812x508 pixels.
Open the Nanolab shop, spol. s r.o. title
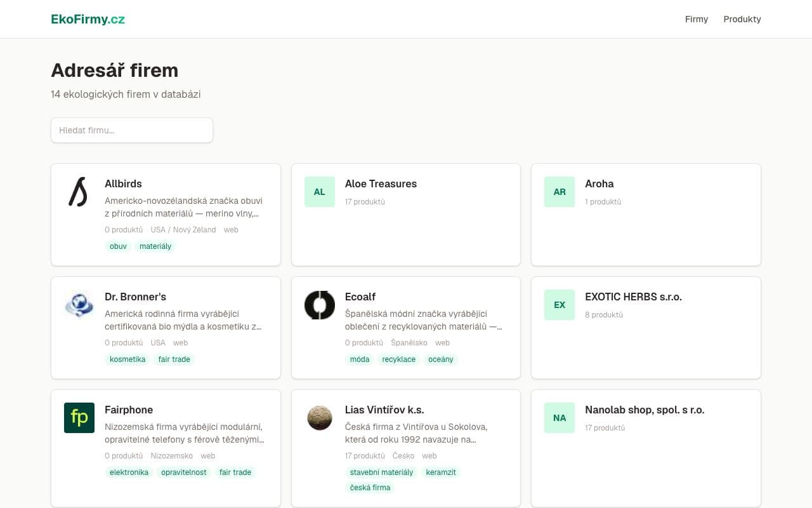(645, 410)
